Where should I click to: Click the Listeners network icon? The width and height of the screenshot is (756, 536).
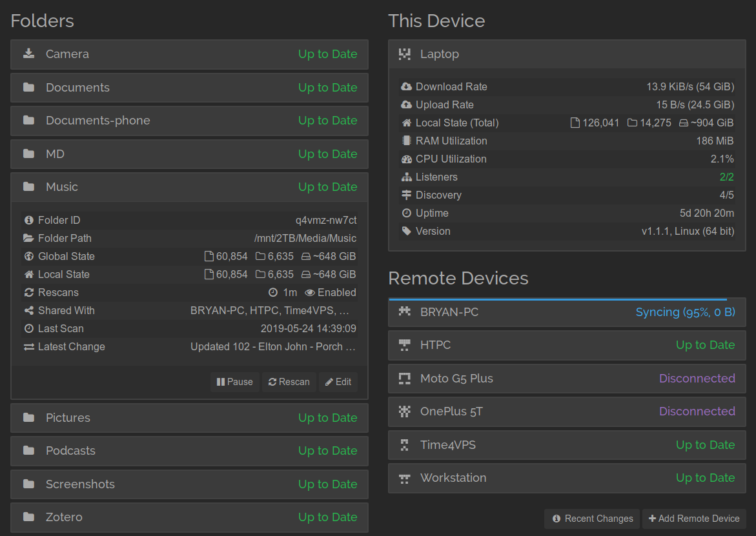point(406,177)
